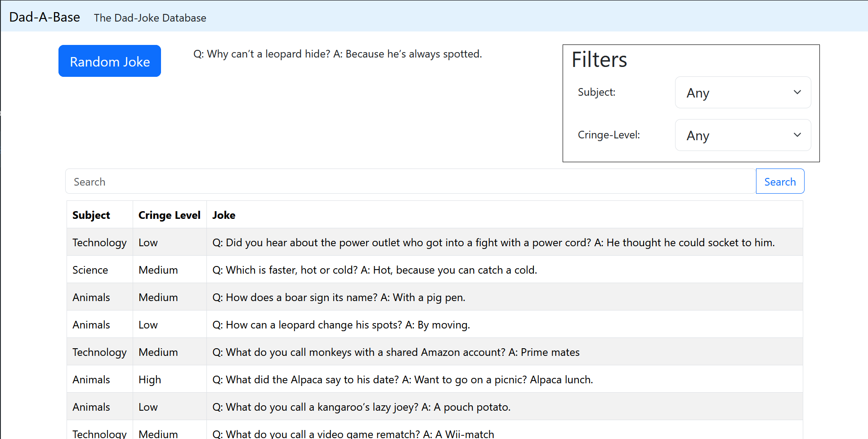Open the Cringe-Level filter dropdown
868x439 pixels.
[743, 135]
